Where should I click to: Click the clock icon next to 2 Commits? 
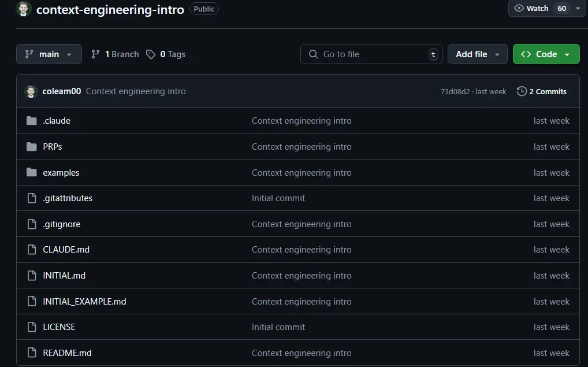(x=522, y=91)
